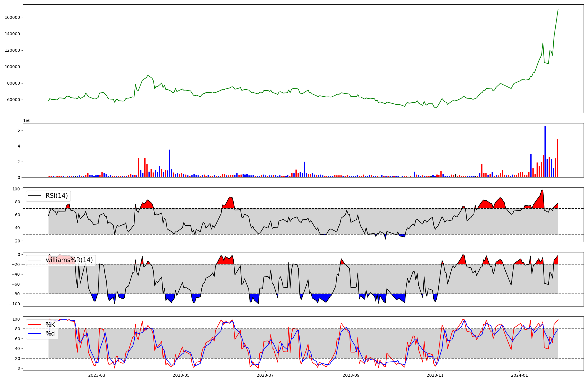588x382 pixels.
Task: Click the red %K legend line sample
Action: (x=34, y=325)
